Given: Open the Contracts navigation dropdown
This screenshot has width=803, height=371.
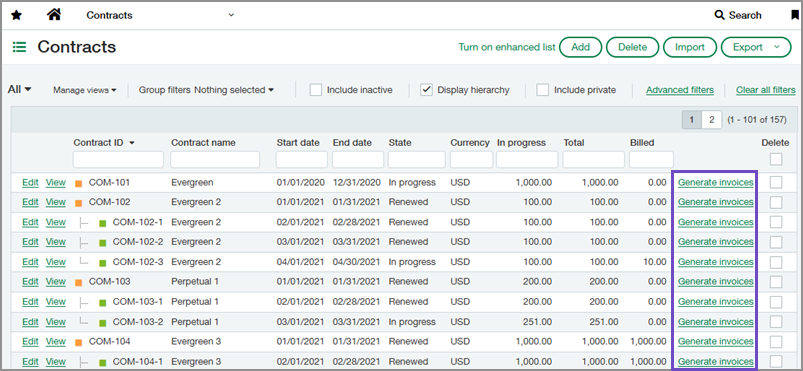Looking at the screenshot, I should (x=231, y=15).
